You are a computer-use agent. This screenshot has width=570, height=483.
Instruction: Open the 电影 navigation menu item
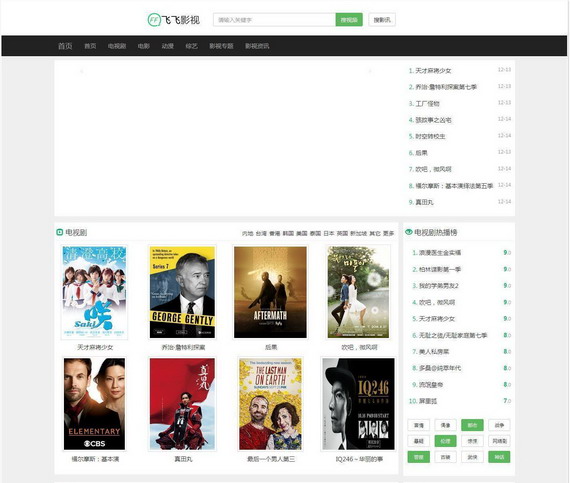144,46
